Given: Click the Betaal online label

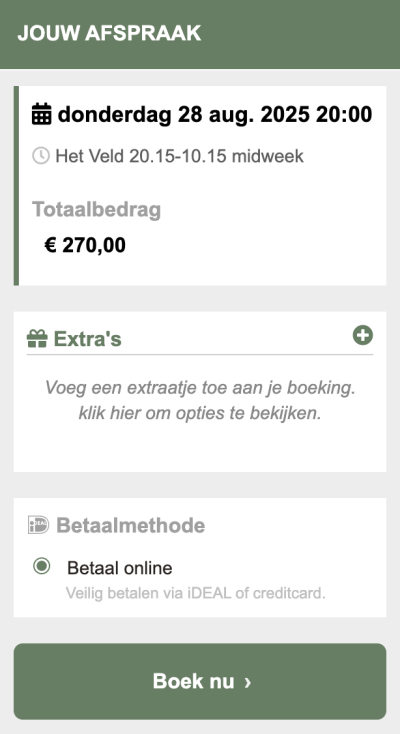Looking at the screenshot, I should click(x=119, y=568).
